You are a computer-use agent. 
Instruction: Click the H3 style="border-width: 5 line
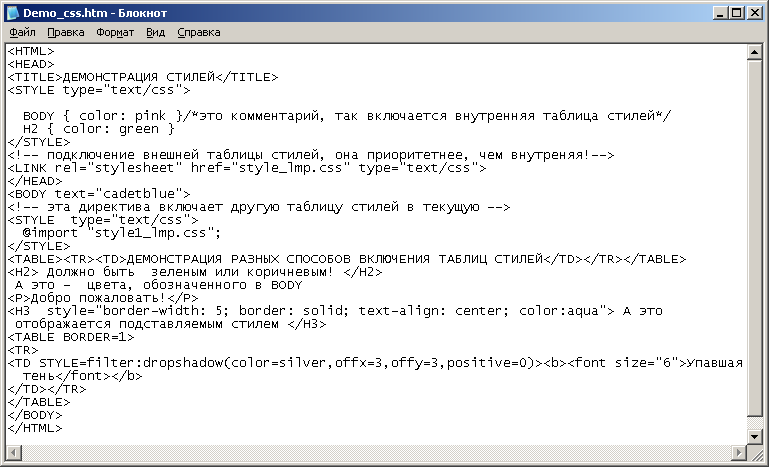[x=335, y=311]
